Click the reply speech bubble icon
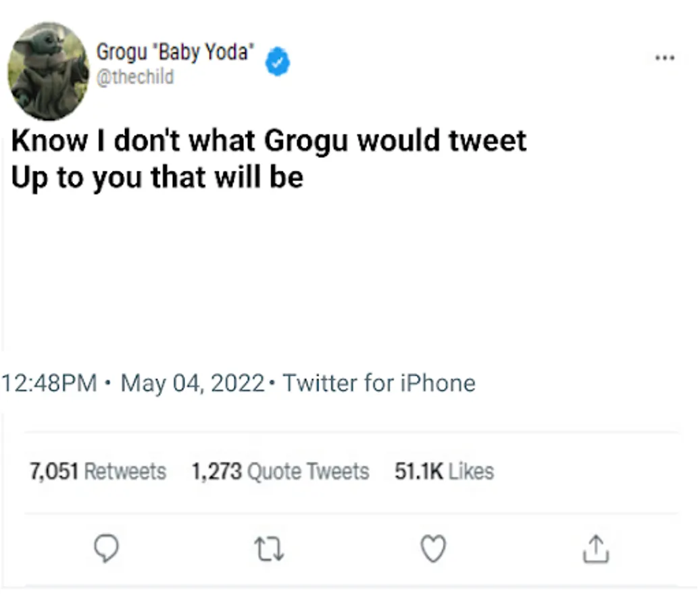 tap(105, 549)
